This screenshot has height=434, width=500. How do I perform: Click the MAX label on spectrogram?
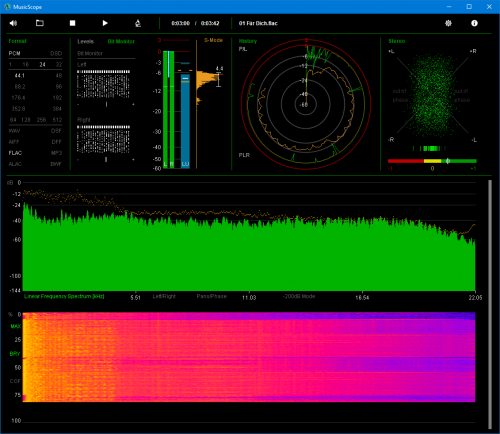(x=16, y=326)
